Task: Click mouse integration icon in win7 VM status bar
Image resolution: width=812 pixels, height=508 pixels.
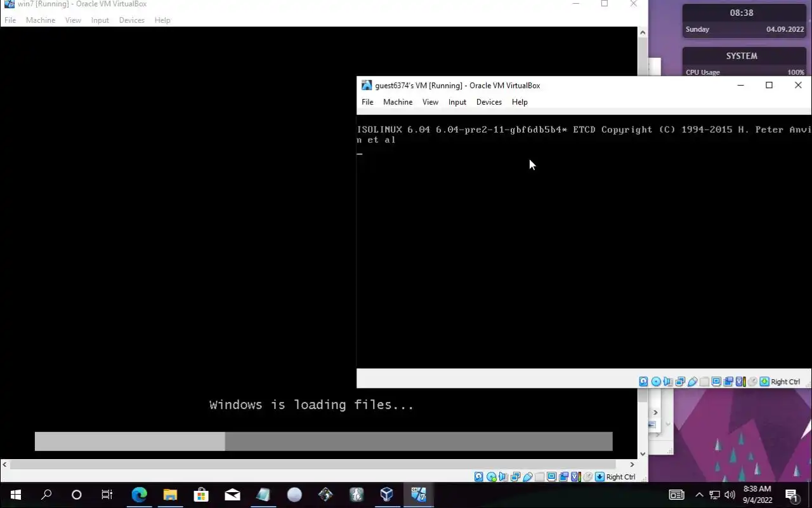Action: 587,477
